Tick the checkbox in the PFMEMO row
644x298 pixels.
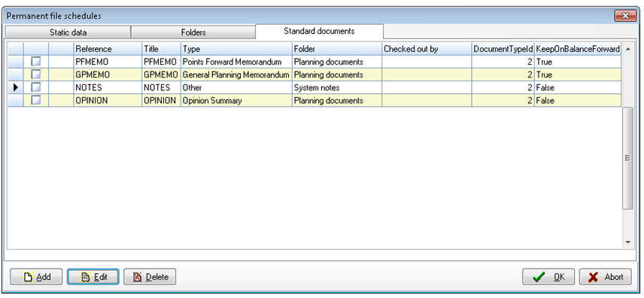click(x=36, y=62)
